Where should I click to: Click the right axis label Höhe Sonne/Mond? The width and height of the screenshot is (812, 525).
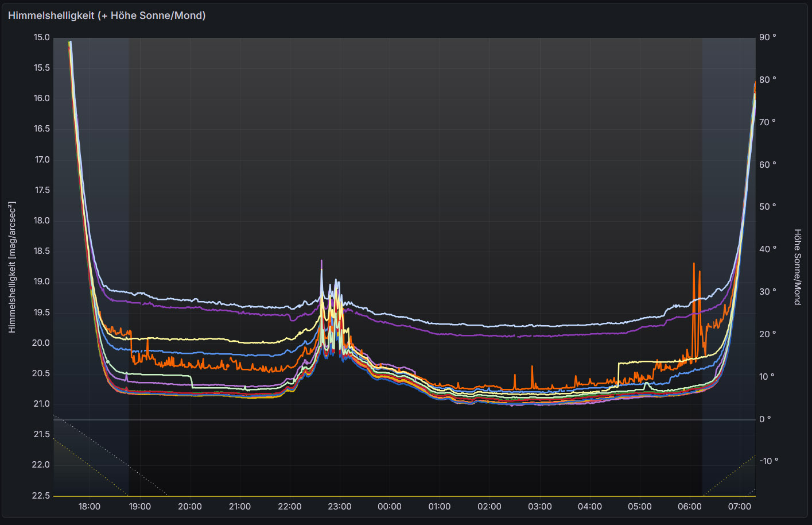(x=797, y=267)
